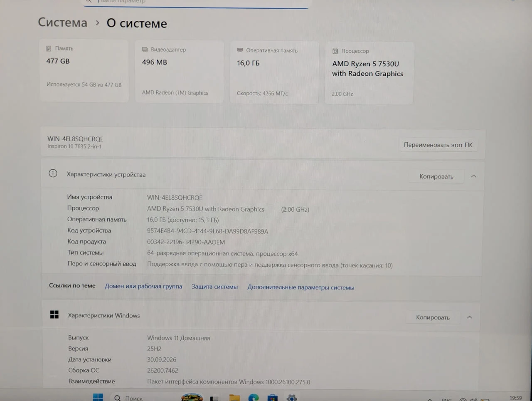This screenshot has width=532, height=401.
Task: Click the storage icon on Память card
Action: click(x=49, y=48)
